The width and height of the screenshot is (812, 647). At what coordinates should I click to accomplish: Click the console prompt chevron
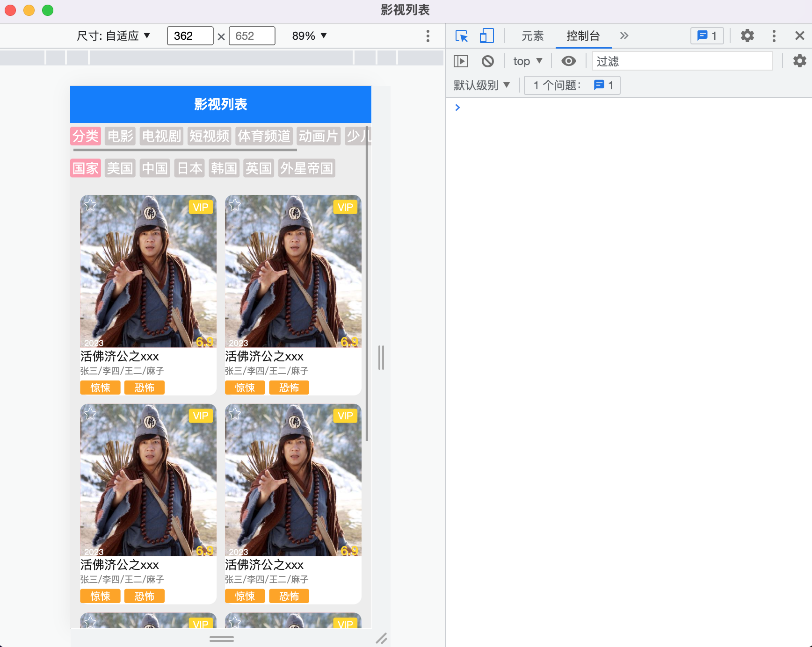(x=457, y=108)
